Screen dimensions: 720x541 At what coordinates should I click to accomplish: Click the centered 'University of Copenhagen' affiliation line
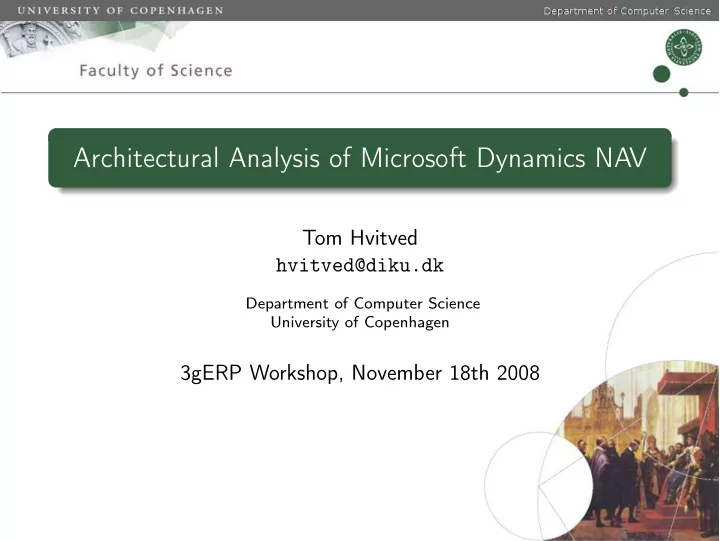pyautogui.click(x=360, y=322)
